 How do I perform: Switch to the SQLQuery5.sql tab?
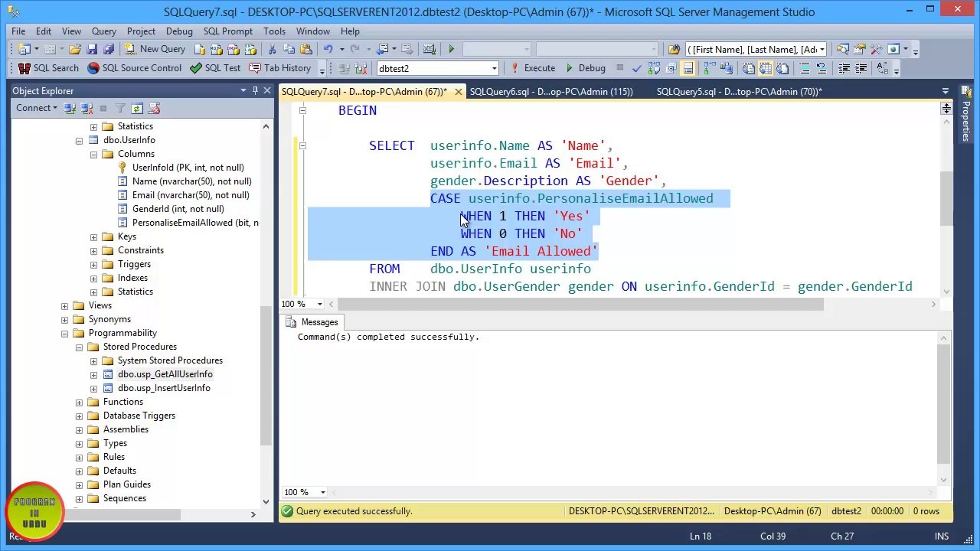click(x=740, y=92)
